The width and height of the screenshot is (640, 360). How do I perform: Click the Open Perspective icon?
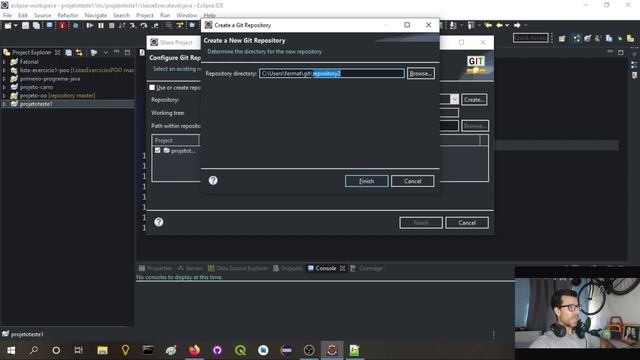pos(562,38)
